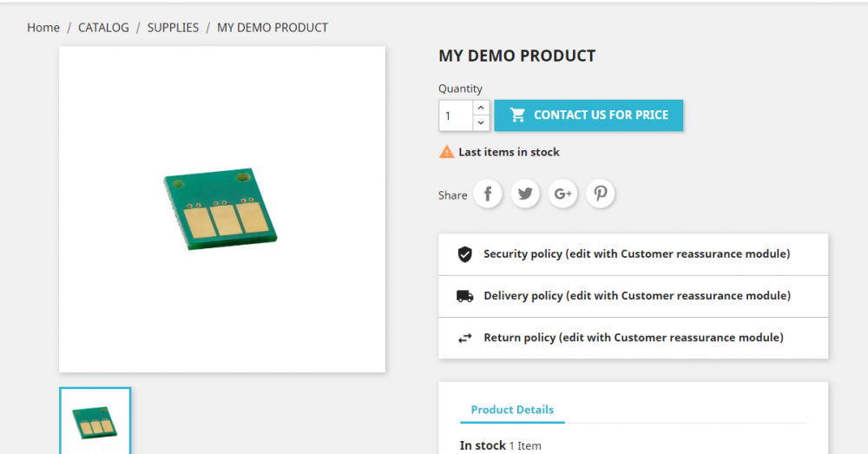This screenshot has height=454, width=868.
Task: Click the Delivery policy text
Action: point(637,296)
